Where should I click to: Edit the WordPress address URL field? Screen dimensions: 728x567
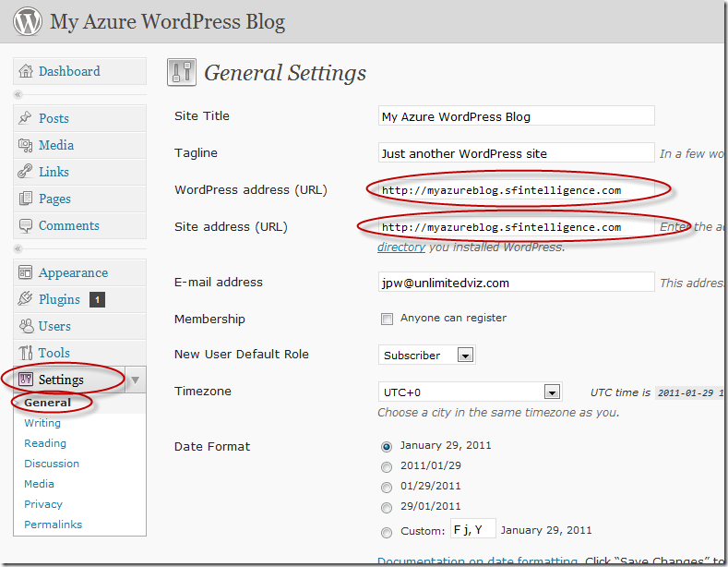tap(517, 189)
